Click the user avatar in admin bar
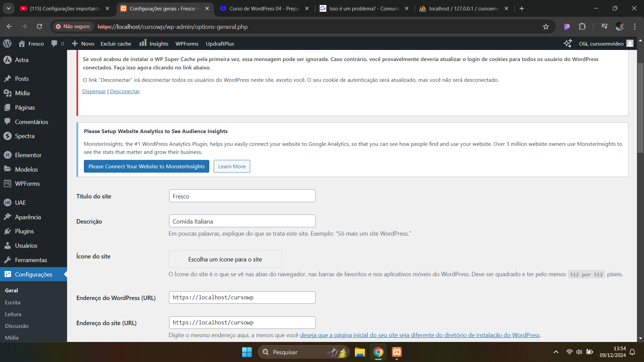This screenshot has height=362, width=644. tap(630, 44)
